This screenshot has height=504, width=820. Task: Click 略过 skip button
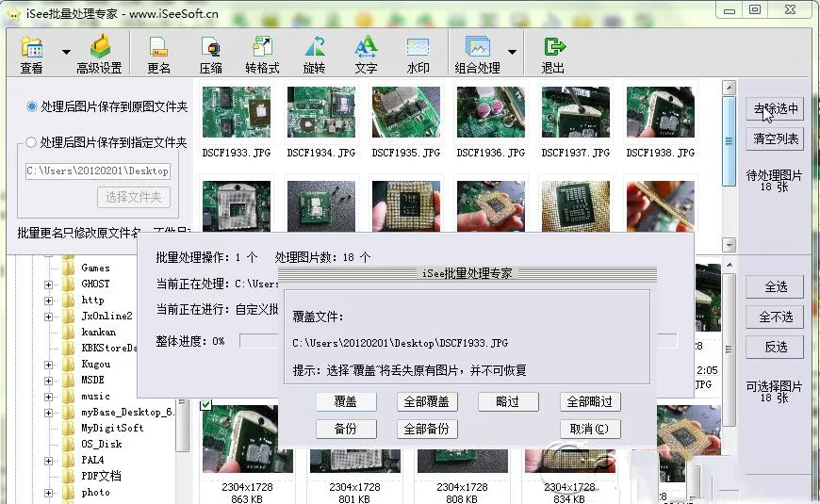(508, 401)
